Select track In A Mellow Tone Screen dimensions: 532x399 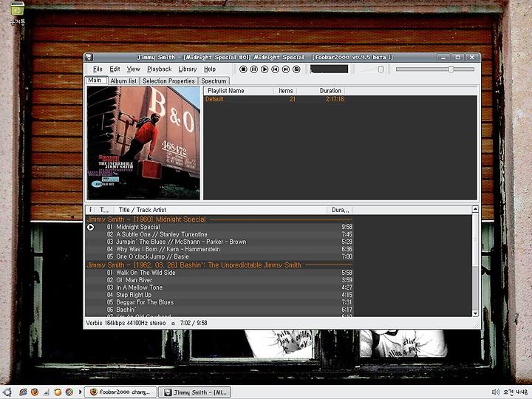tap(219, 287)
